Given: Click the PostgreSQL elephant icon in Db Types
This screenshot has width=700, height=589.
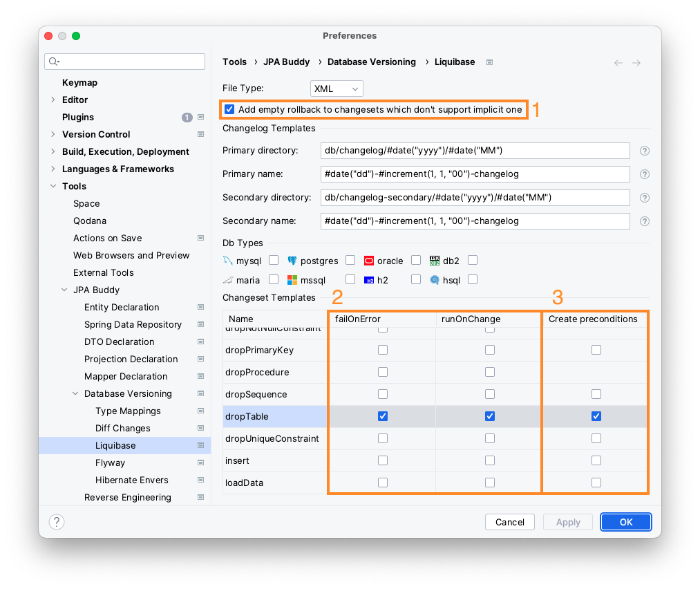Looking at the screenshot, I should tap(292, 261).
